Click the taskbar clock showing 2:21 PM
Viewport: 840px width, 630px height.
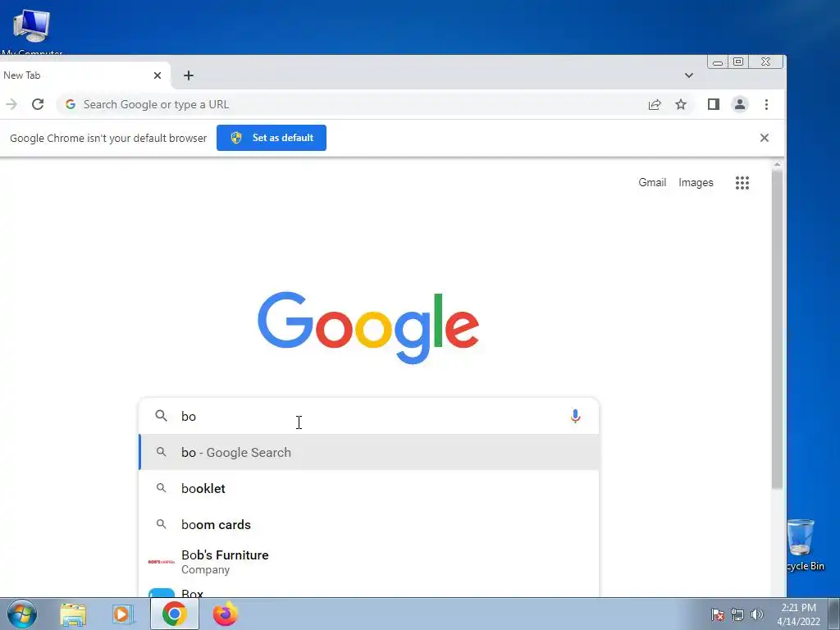[x=798, y=614]
